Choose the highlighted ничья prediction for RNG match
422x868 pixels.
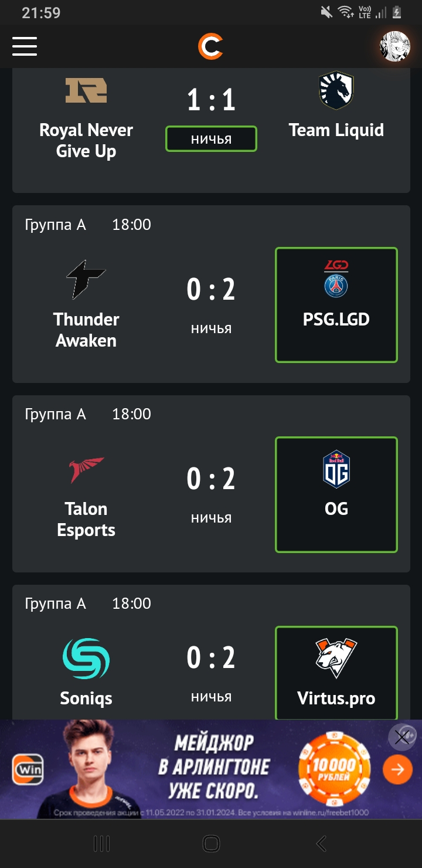[211, 139]
